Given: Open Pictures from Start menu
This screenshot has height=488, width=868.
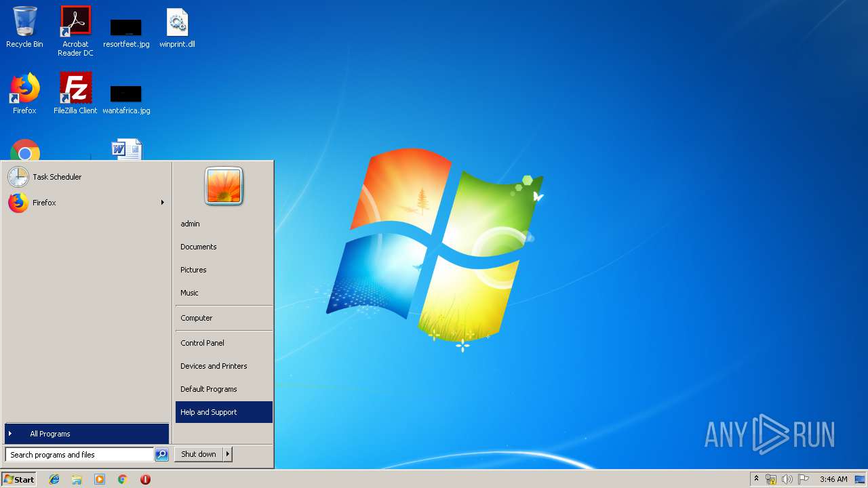Looking at the screenshot, I should click(224, 270).
